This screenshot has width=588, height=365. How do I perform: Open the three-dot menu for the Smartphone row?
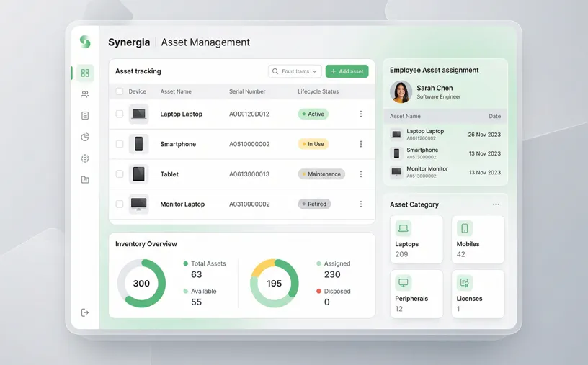point(361,144)
